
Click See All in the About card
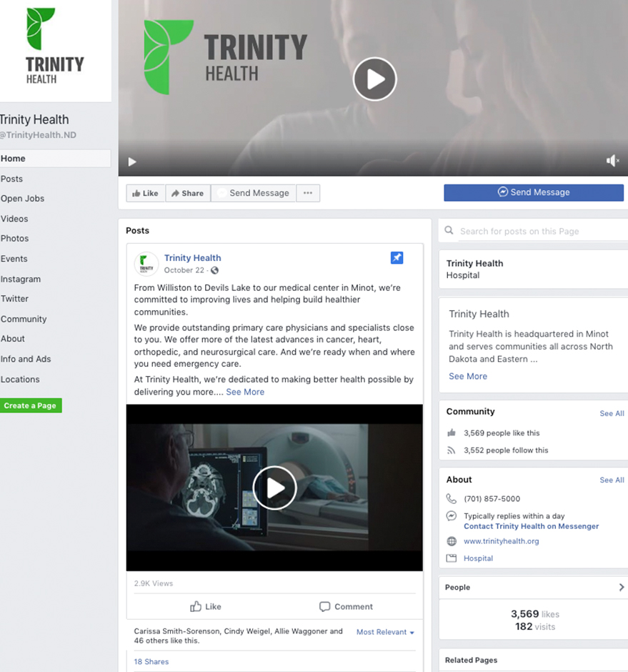coord(612,480)
